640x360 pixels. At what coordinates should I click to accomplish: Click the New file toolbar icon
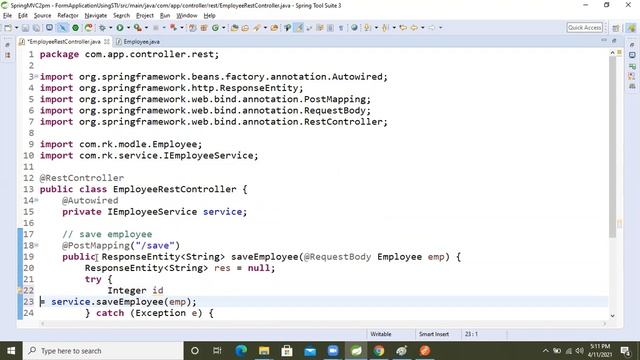pyautogui.click(x=8, y=28)
